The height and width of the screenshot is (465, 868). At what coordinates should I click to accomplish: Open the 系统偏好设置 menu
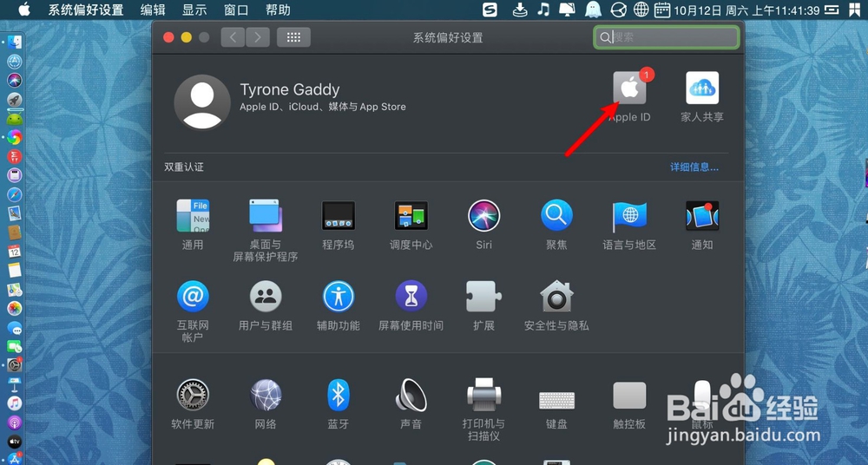(86, 10)
